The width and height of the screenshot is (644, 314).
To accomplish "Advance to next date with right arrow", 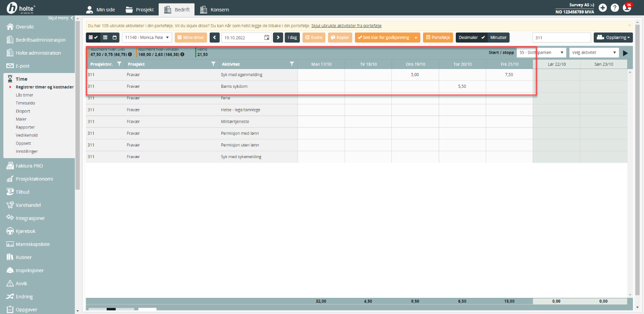I will click(278, 38).
